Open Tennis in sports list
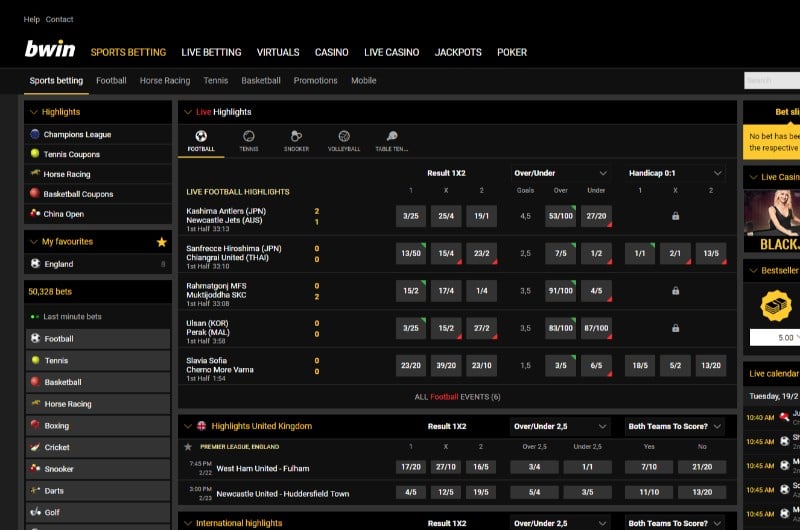Viewport: 800px width, 530px height. (97, 360)
